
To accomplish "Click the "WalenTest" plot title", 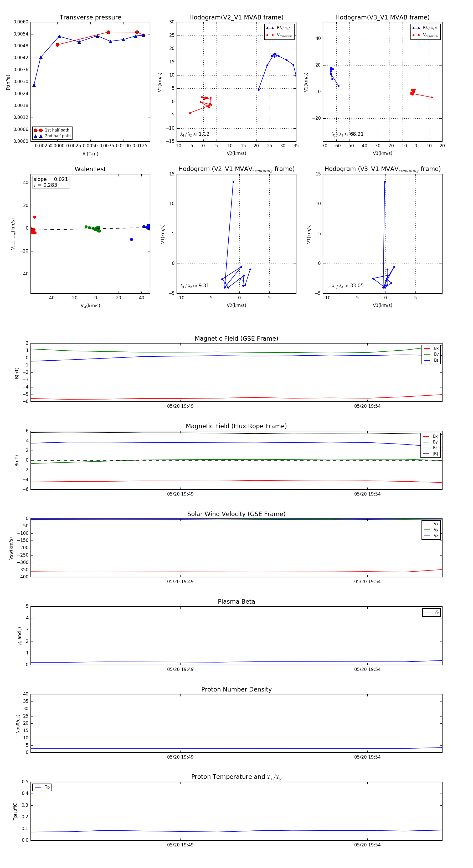I will tap(90, 169).
